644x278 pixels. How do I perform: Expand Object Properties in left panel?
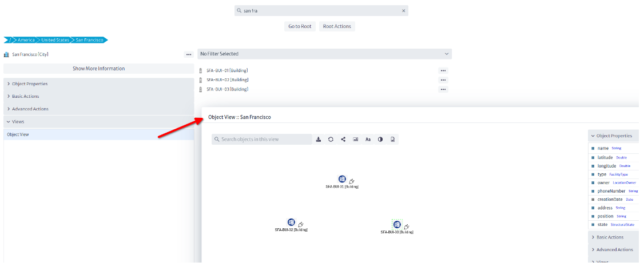pyautogui.click(x=30, y=84)
